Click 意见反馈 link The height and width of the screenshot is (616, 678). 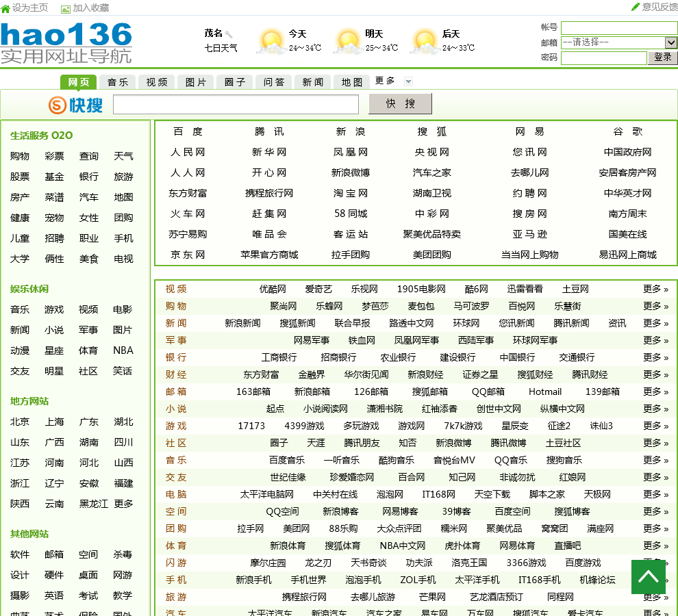coord(660,7)
